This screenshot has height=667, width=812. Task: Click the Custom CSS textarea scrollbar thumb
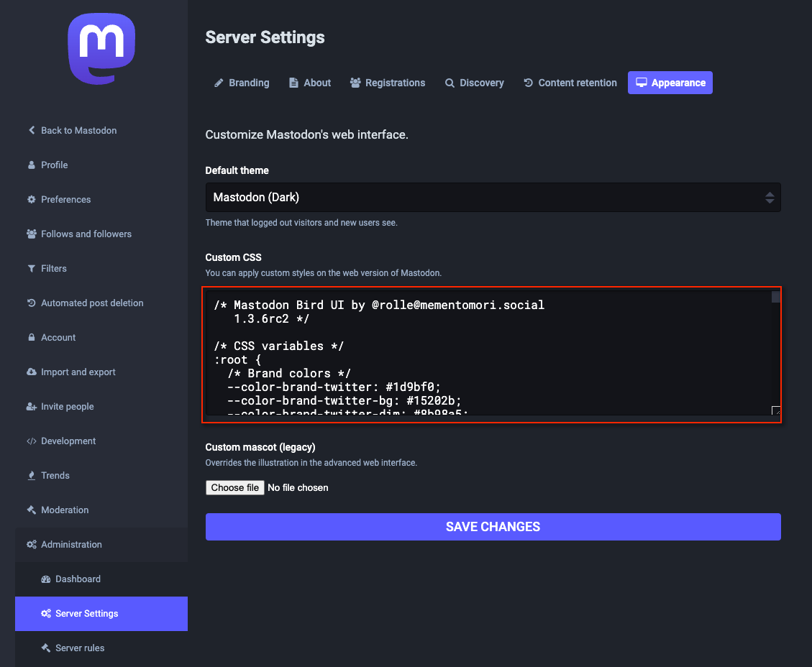coord(776,297)
